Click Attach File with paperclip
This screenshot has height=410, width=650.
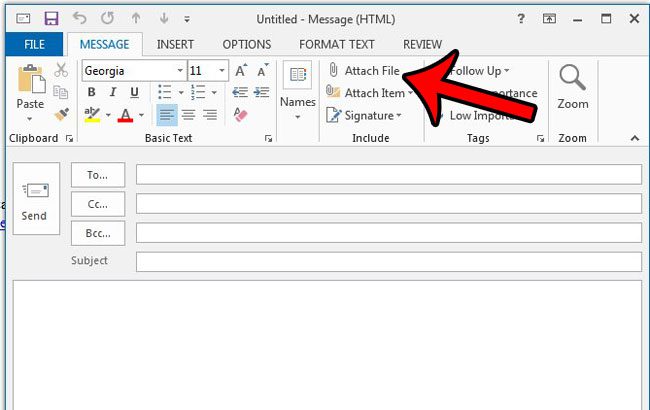(364, 70)
